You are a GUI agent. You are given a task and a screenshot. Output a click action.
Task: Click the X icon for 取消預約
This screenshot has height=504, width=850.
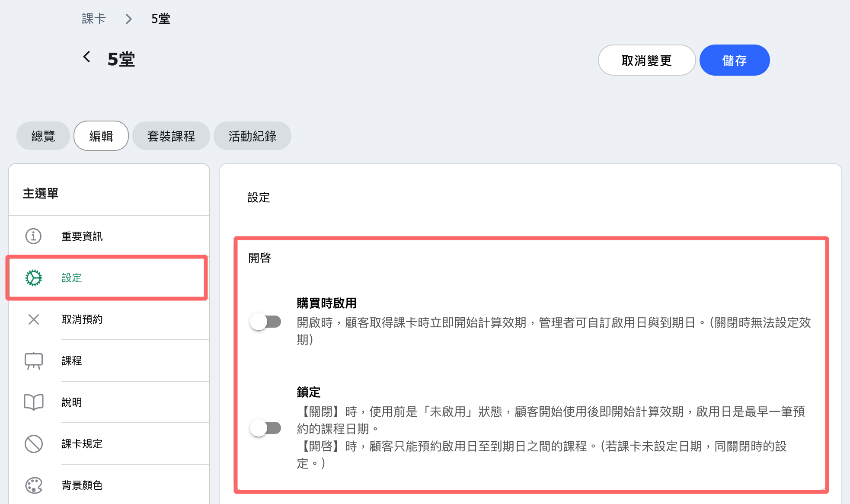point(33,319)
